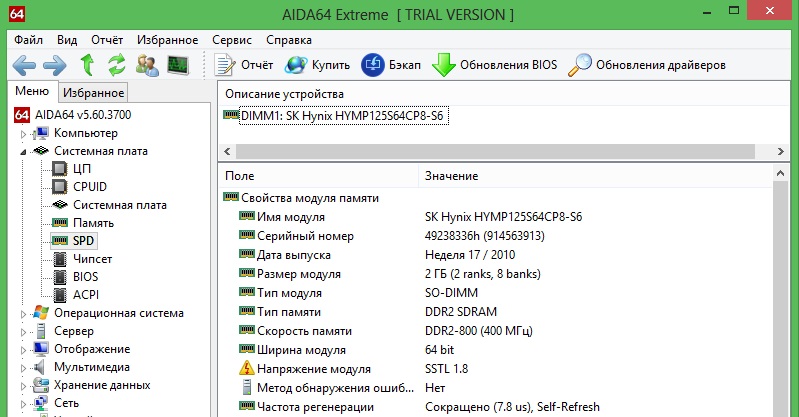
Task: Click the Метод обнаружения ошибок row icon
Action: pyautogui.click(x=247, y=387)
